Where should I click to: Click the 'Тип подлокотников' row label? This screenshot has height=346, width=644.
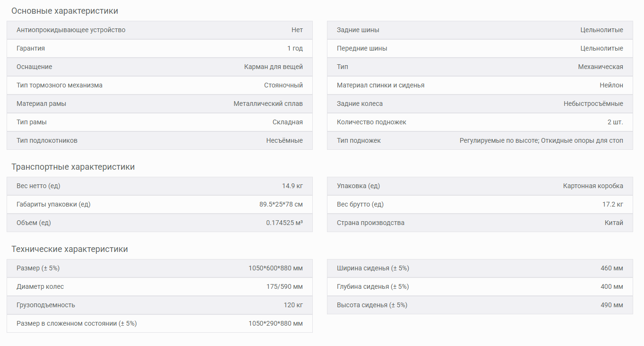point(47,140)
